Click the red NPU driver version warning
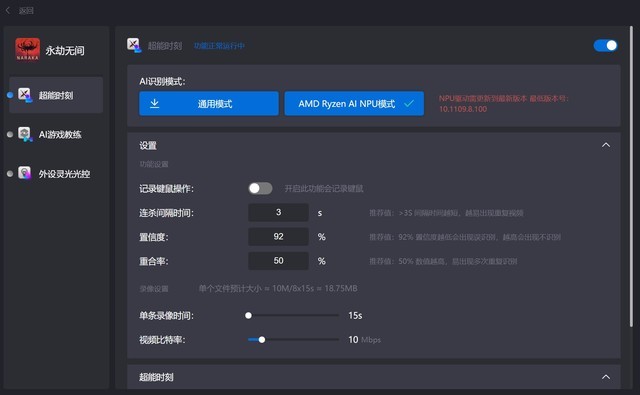 [503, 104]
